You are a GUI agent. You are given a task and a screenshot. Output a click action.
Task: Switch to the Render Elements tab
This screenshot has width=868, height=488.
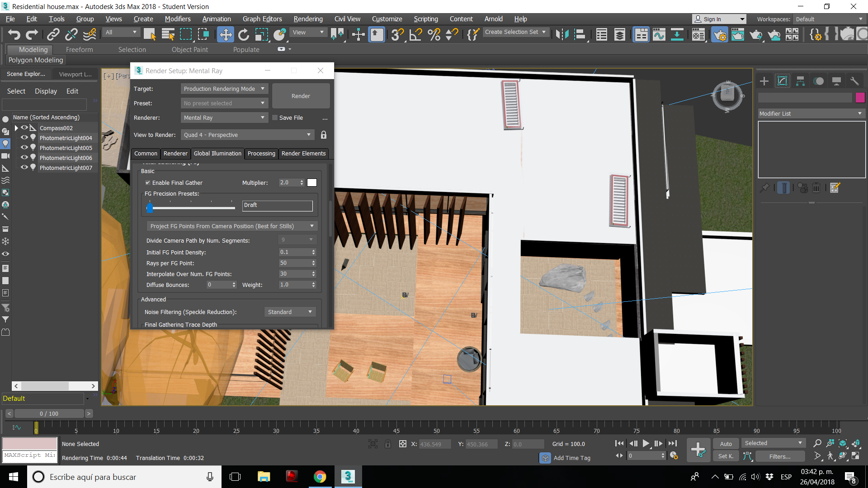[x=303, y=154]
